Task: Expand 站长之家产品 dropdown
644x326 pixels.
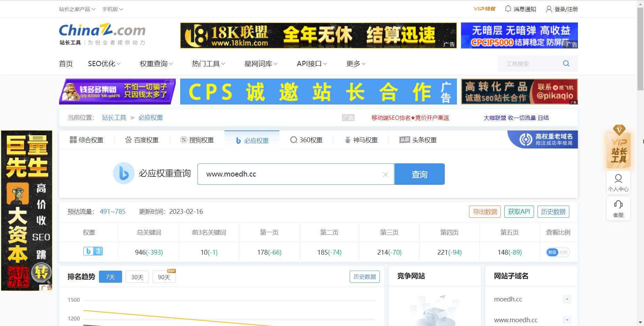Action: click(77, 9)
